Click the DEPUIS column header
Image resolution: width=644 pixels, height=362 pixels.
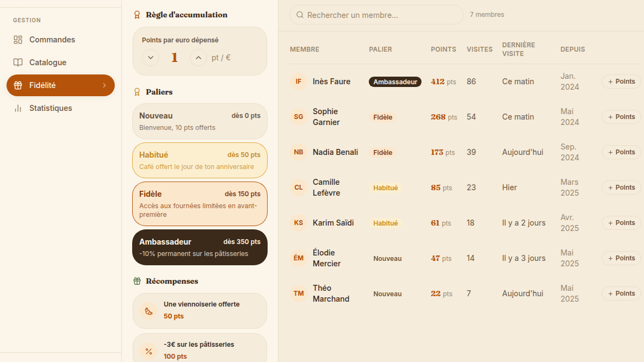[573, 49]
